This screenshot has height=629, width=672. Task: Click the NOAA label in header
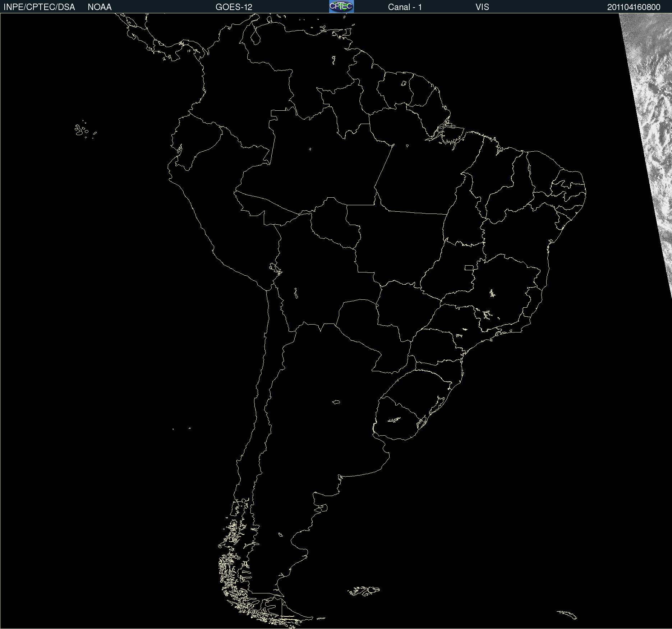pos(100,7)
